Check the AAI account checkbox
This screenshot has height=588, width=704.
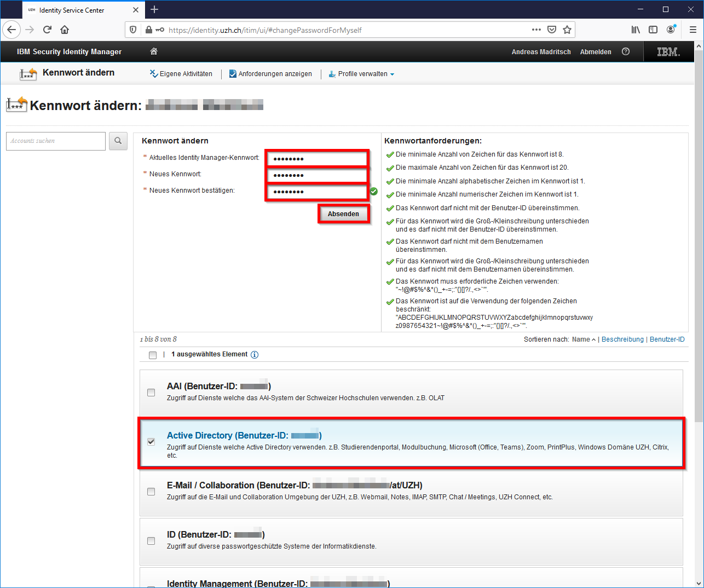coord(151,393)
